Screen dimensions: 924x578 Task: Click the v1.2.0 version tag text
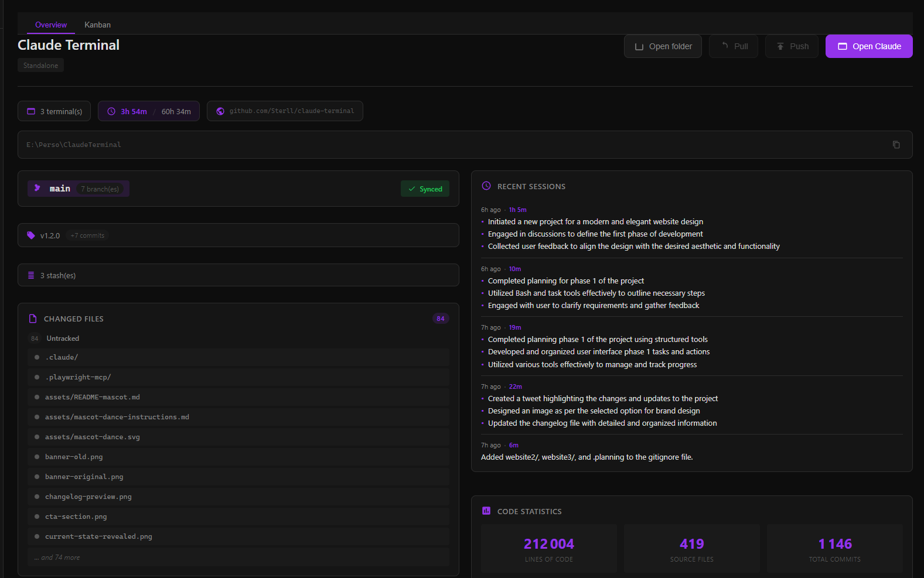(x=50, y=235)
